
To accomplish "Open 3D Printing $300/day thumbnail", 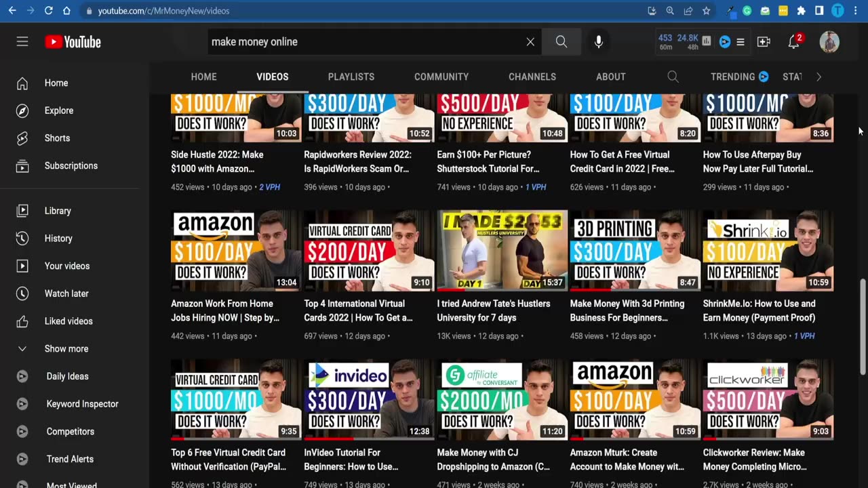I will coord(635,250).
